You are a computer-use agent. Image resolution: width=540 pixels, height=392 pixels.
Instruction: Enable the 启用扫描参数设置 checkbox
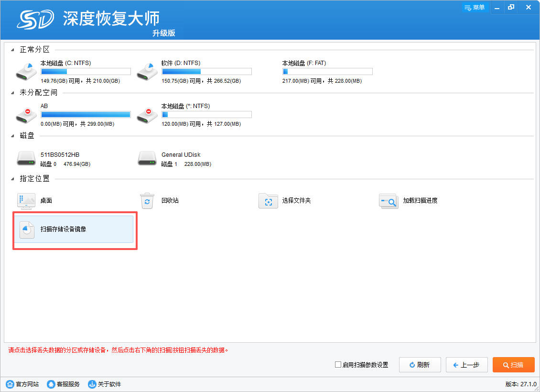[338, 365]
